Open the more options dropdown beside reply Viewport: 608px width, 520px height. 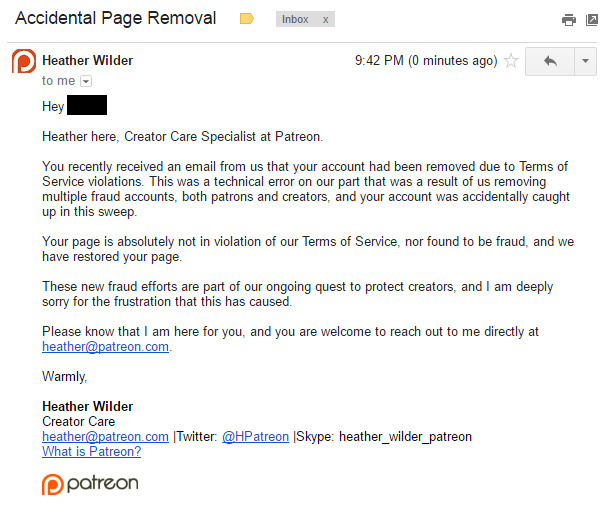click(x=586, y=61)
